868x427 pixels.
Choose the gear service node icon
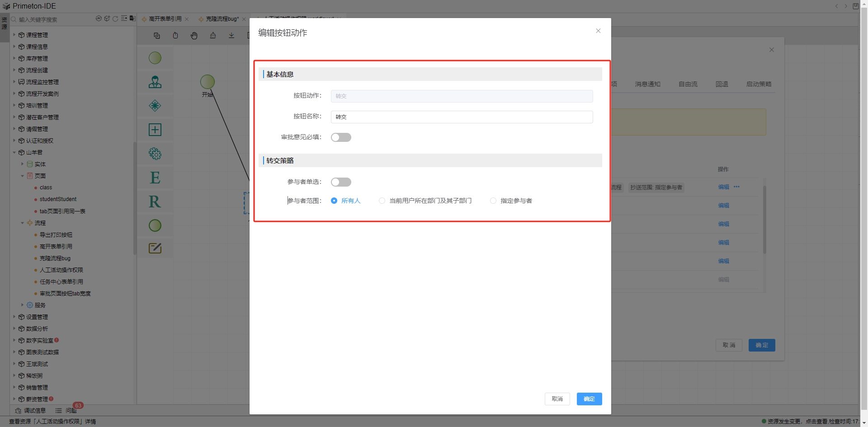point(155,154)
